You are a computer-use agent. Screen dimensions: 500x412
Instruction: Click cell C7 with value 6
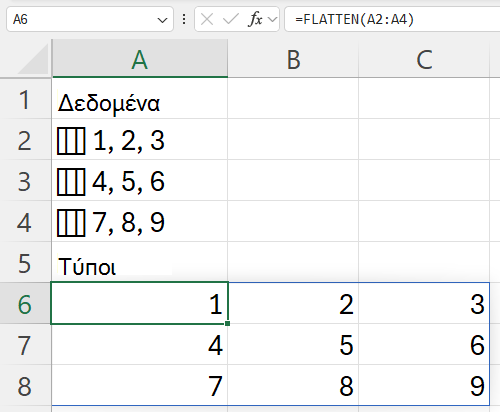[x=424, y=344]
